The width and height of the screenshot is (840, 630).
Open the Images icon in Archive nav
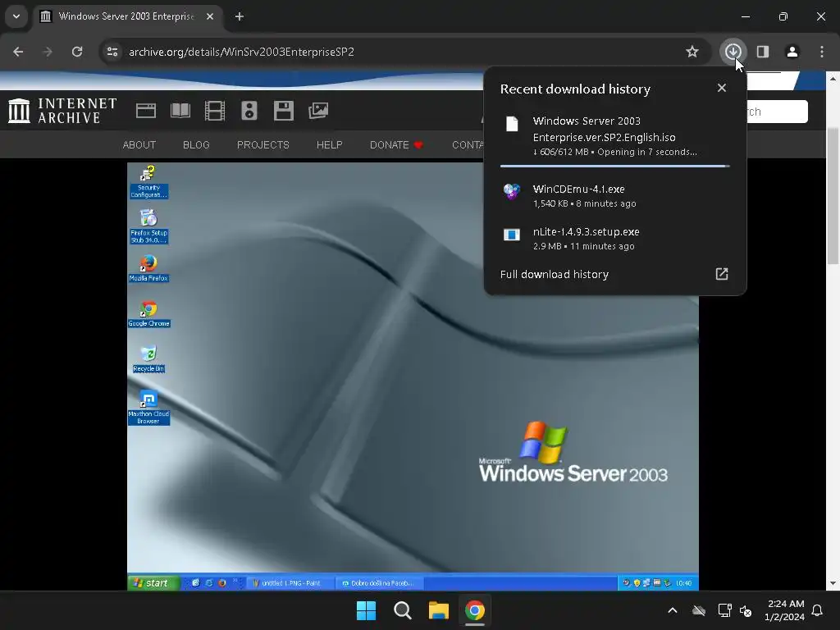(318, 111)
